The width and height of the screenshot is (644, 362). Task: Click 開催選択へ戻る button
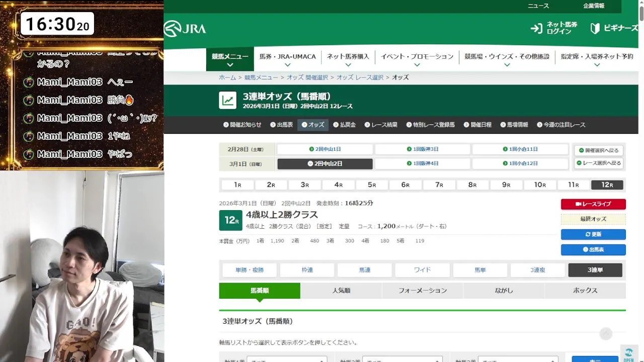coord(599,150)
